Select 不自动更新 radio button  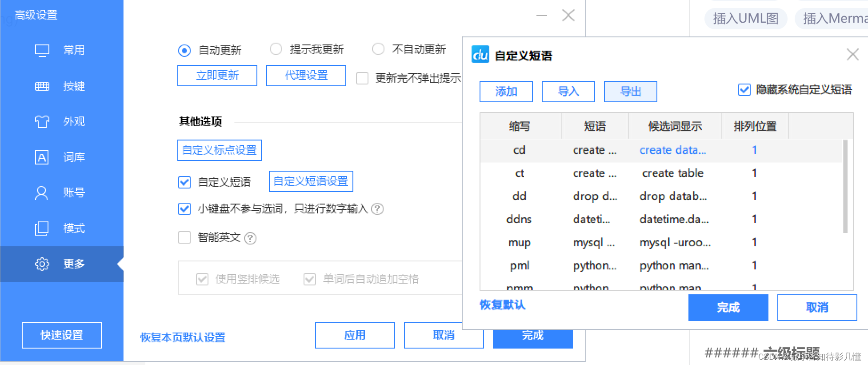coord(378,49)
